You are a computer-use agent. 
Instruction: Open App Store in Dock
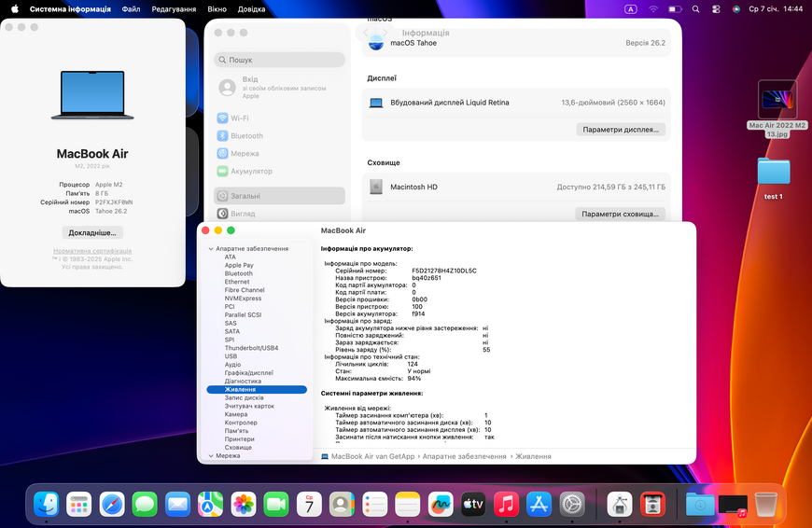pyautogui.click(x=539, y=504)
